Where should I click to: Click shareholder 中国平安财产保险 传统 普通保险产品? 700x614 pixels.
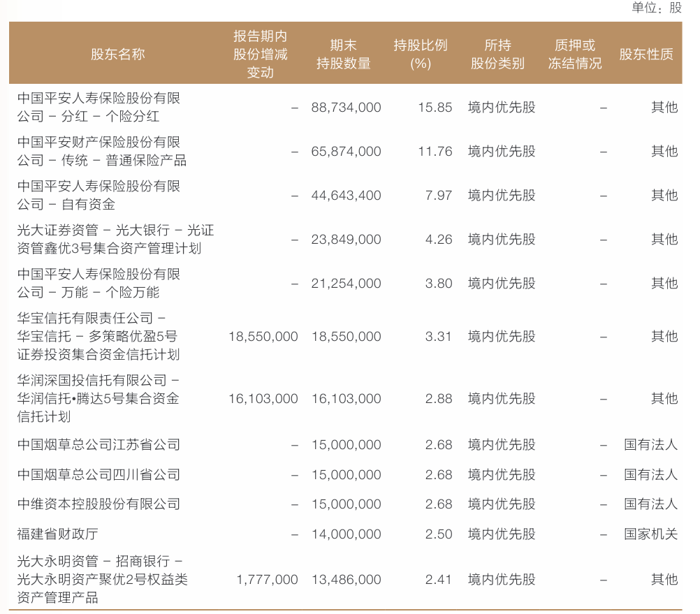pos(102,152)
